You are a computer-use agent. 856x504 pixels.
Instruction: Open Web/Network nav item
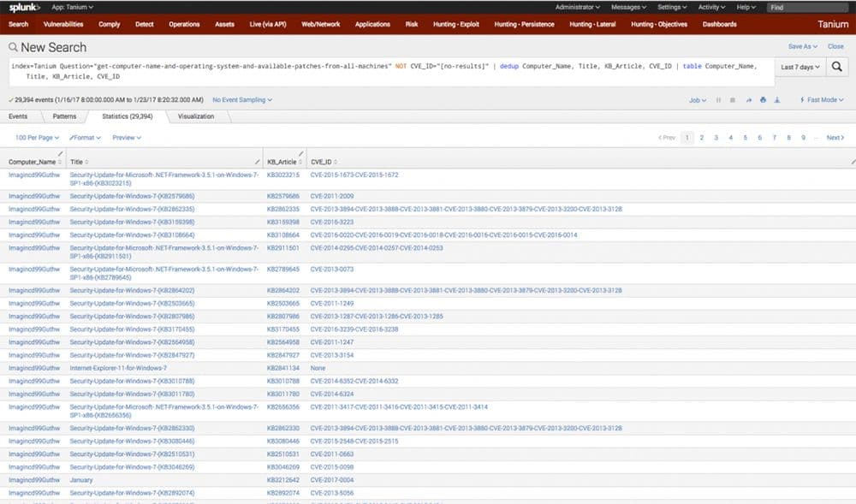pyautogui.click(x=320, y=25)
